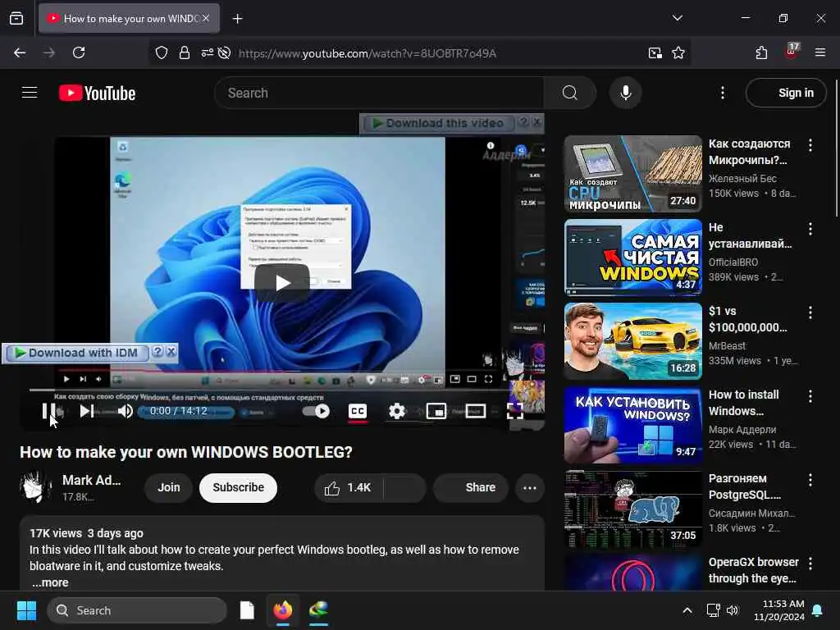Expand description with ...more
The width and height of the screenshot is (840, 630).
coord(50,582)
